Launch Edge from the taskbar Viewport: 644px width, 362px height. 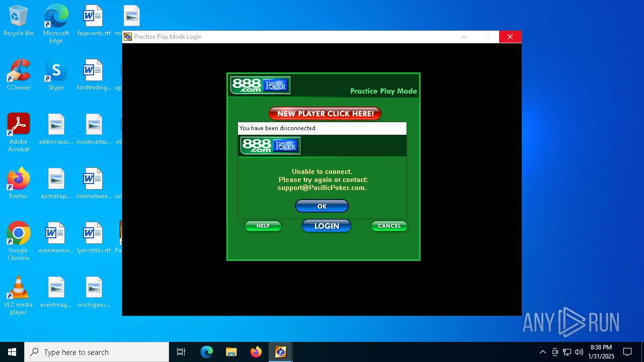pos(207,352)
